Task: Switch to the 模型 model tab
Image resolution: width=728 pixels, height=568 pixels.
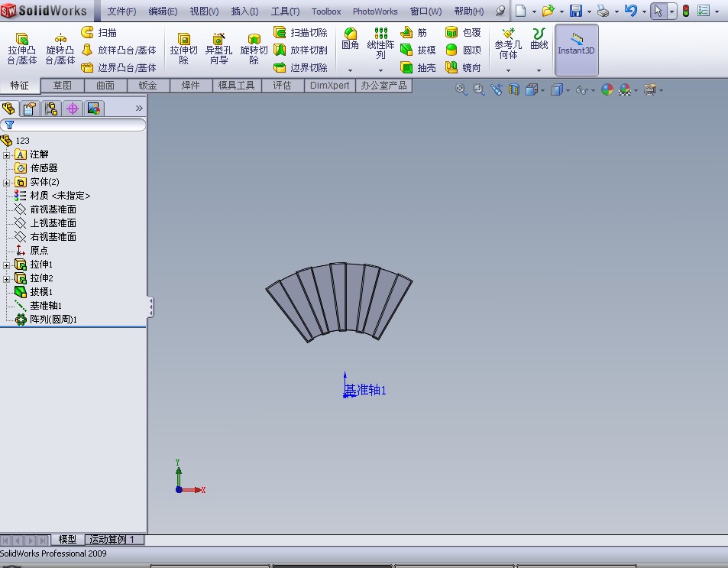Action: [x=67, y=539]
